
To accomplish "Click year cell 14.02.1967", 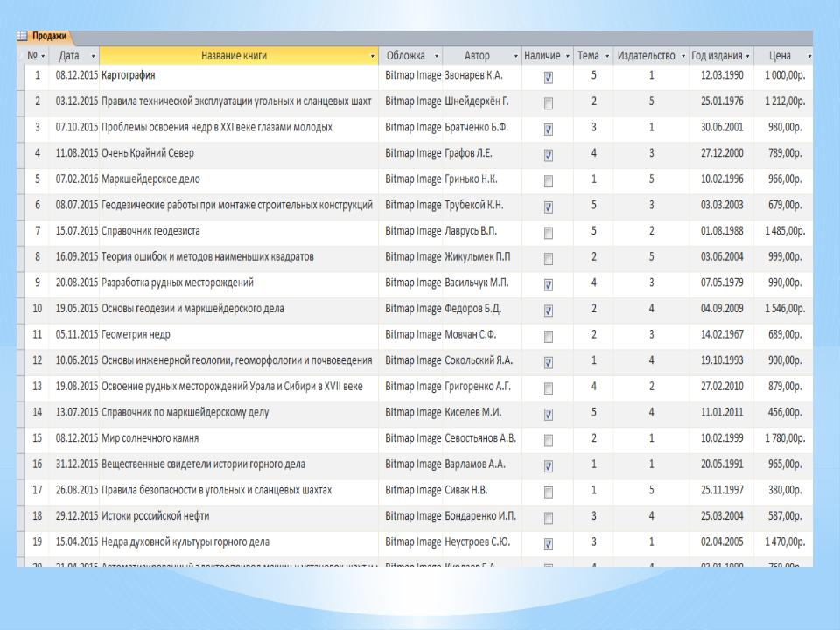I will point(722,335).
